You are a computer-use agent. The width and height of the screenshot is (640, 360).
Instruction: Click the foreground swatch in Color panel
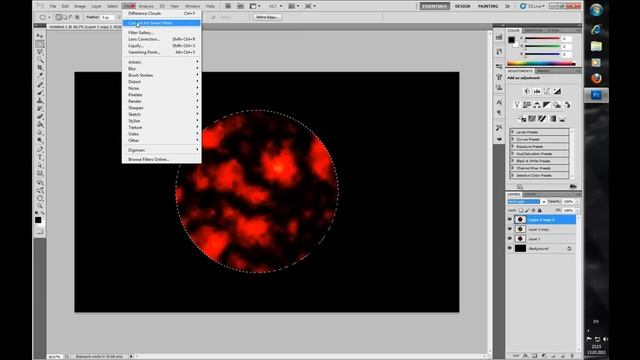[511, 40]
